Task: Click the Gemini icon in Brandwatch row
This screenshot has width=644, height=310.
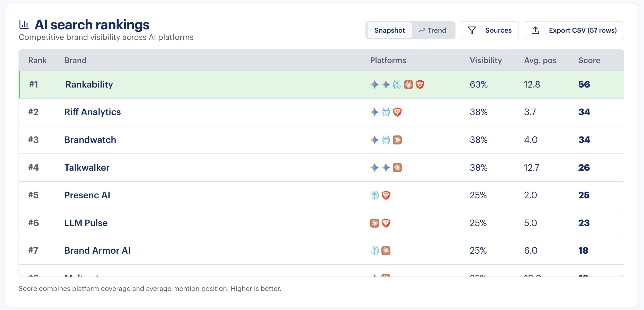Action: point(374,140)
